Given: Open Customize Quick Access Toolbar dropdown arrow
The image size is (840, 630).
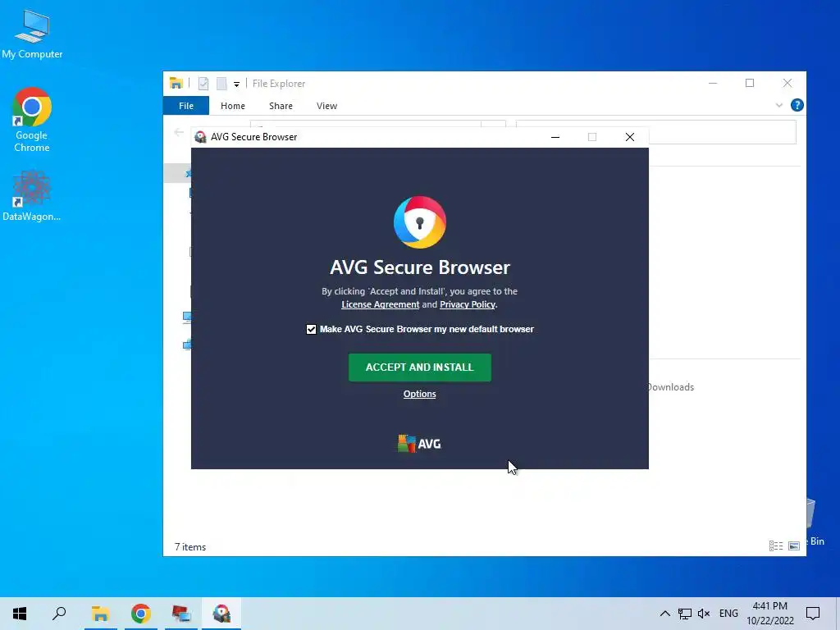Looking at the screenshot, I should pyautogui.click(x=236, y=84).
